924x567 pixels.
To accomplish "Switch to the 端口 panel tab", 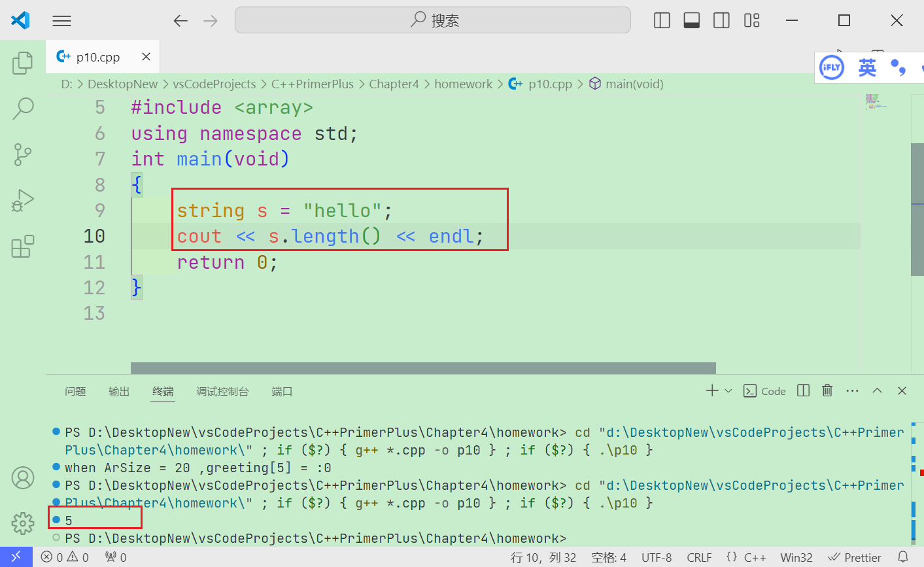I will [x=282, y=391].
